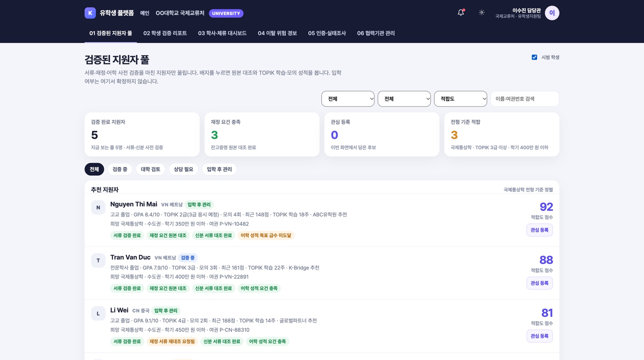Viewport: 644px width, 360px height.
Task: Open Li Wei's 신분 서류 대조 완료 badge
Action: [x=222, y=341]
